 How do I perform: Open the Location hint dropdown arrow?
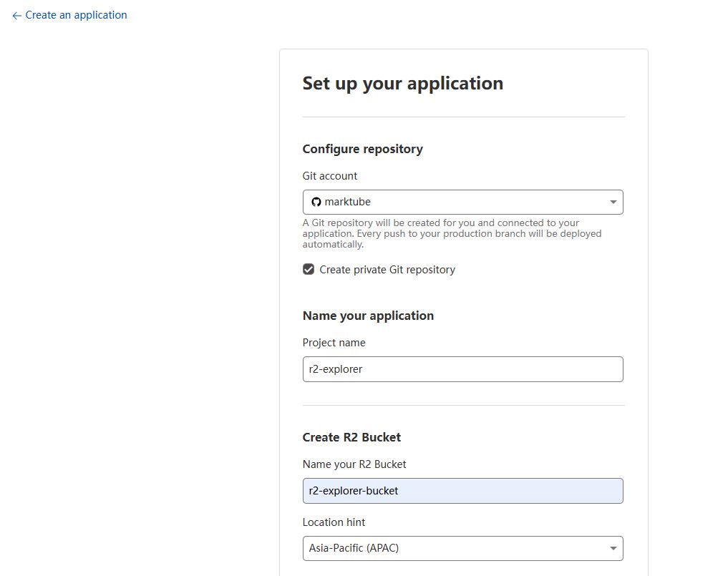(613, 549)
